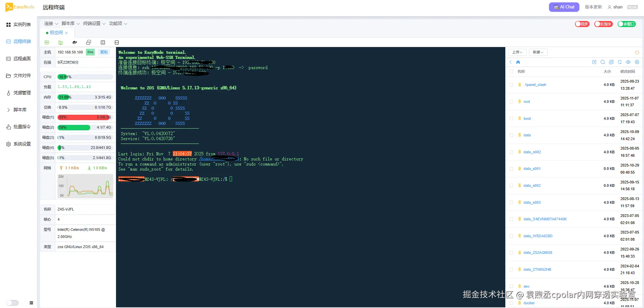Expand the 连接 dropdown menu

(x=51, y=23)
